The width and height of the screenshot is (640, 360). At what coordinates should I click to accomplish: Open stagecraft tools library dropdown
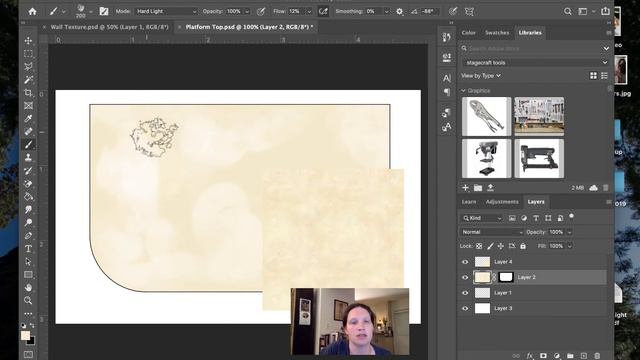point(536,63)
